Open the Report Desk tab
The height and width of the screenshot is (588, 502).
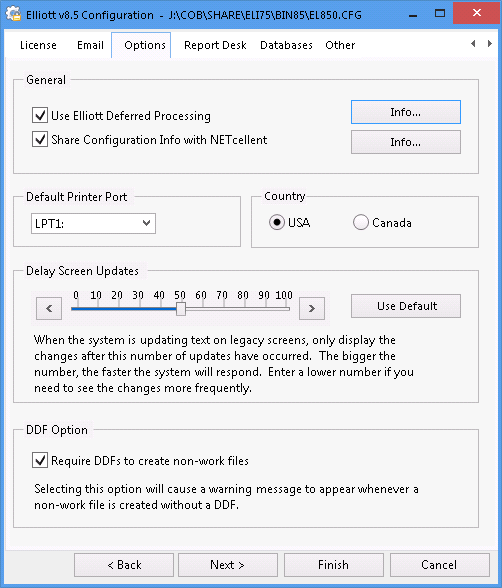215,45
